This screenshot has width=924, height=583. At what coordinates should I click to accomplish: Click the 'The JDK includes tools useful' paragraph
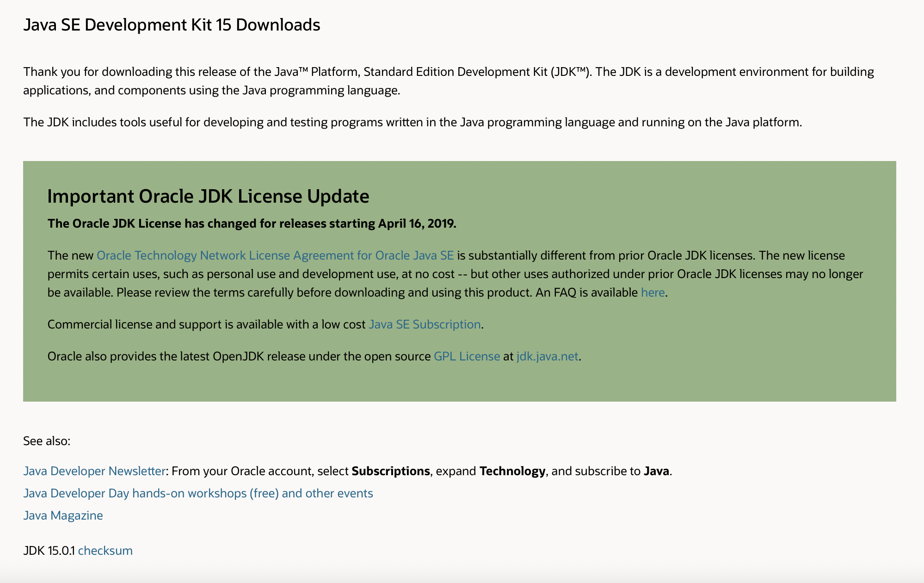tap(412, 122)
